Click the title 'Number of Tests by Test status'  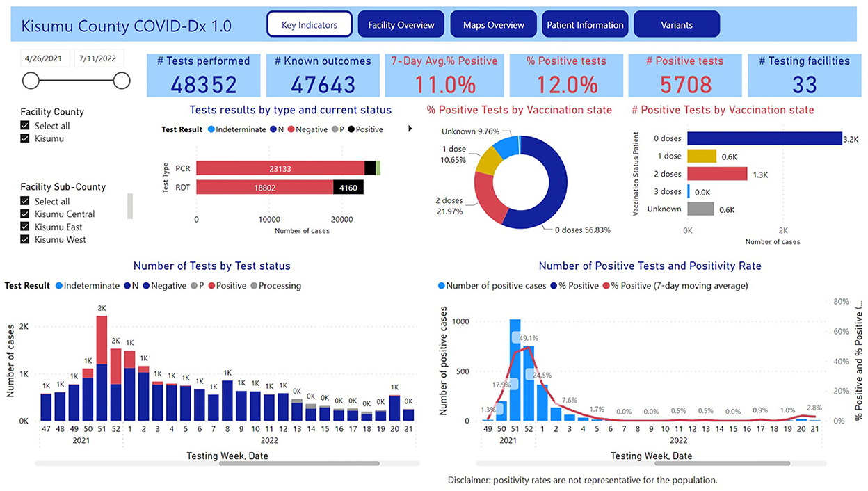pos(212,266)
